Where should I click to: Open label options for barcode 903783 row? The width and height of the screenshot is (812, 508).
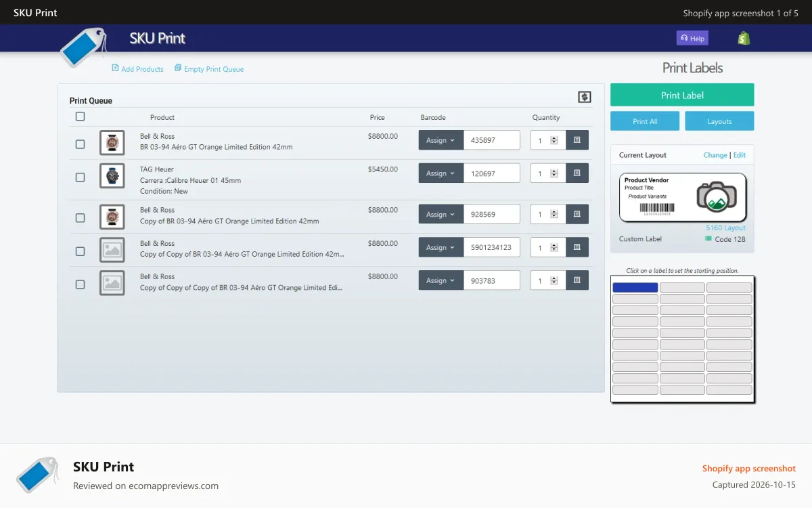click(x=577, y=280)
